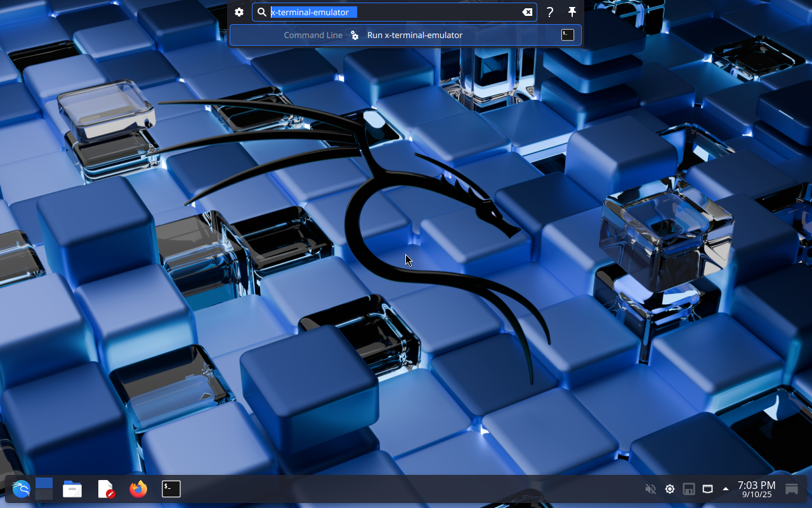Launch Firefox from the taskbar

tap(138, 489)
